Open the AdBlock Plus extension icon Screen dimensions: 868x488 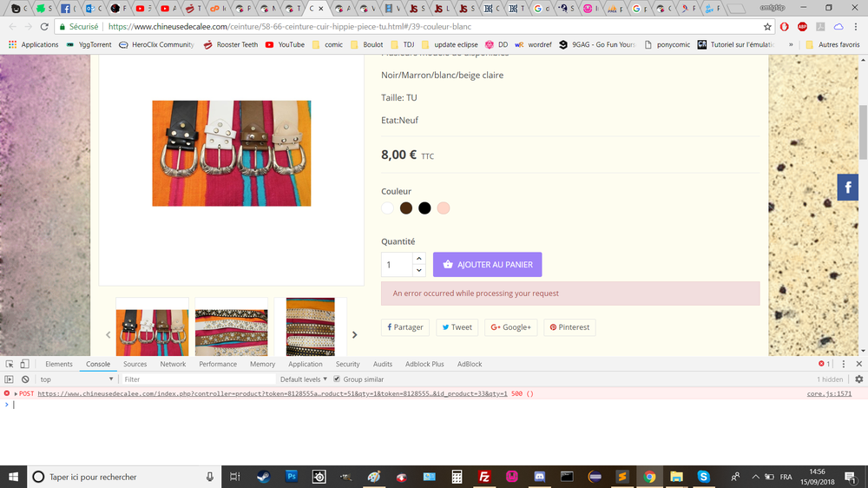click(802, 27)
